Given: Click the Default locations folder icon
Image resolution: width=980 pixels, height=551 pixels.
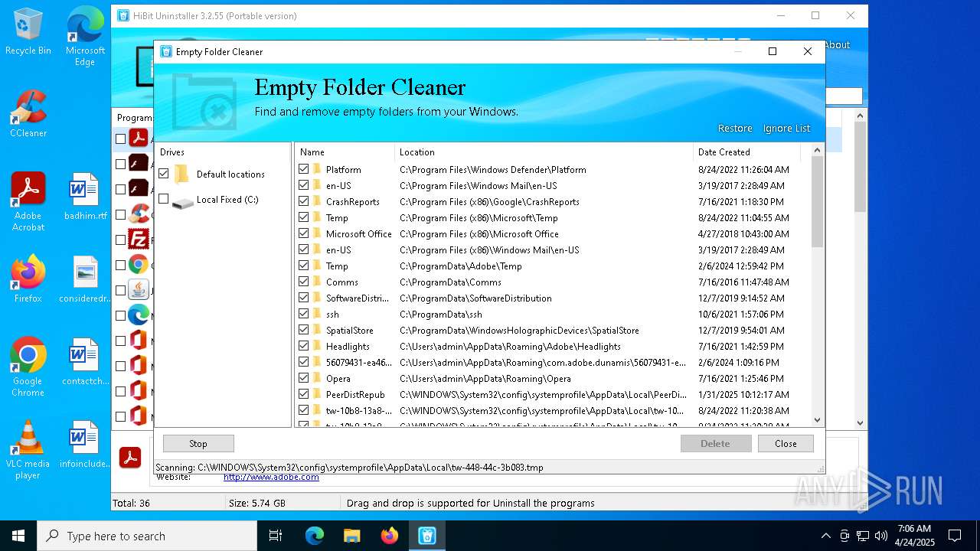Looking at the screenshot, I should click(x=181, y=174).
